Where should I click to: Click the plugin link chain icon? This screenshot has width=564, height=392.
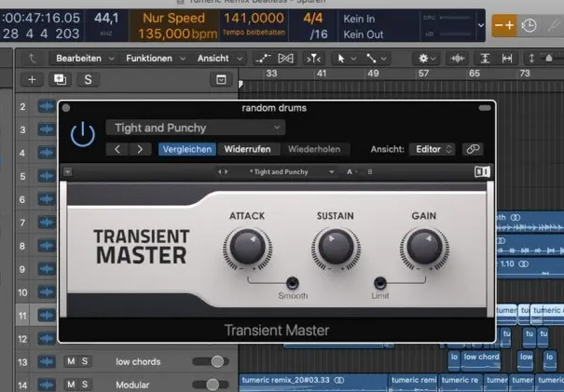473,149
